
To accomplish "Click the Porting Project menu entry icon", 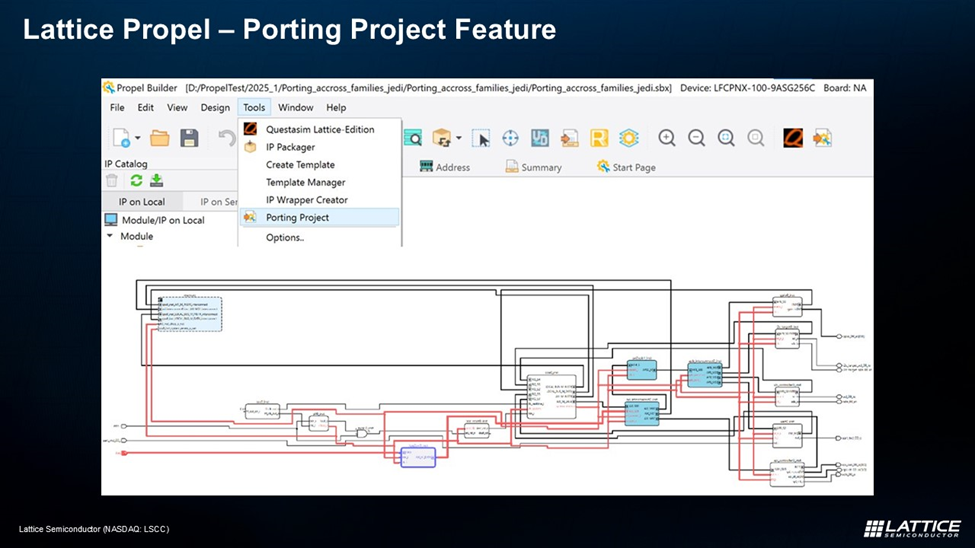I will click(x=250, y=217).
